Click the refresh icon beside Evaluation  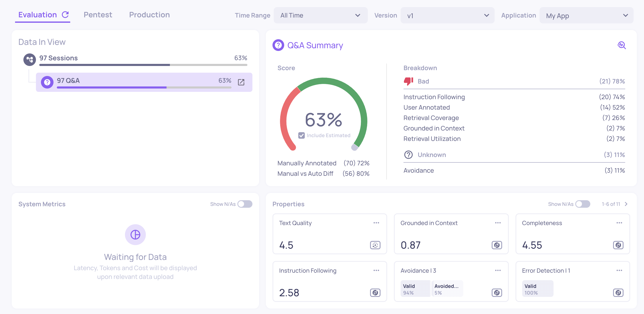click(x=65, y=15)
